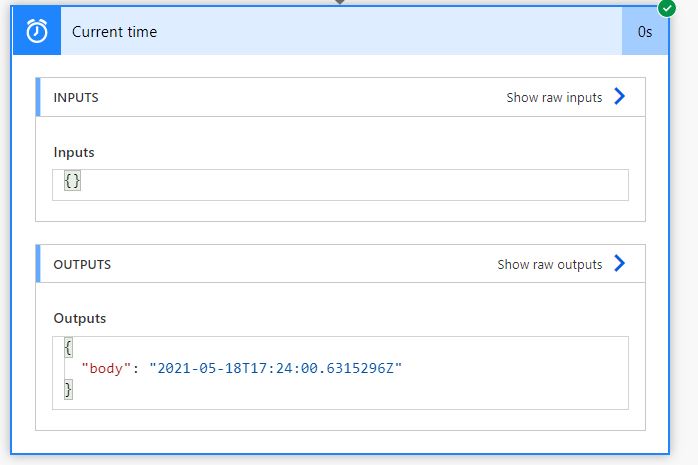Click the chevron next to Show raw inputs

pyautogui.click(x=620, y=96)
